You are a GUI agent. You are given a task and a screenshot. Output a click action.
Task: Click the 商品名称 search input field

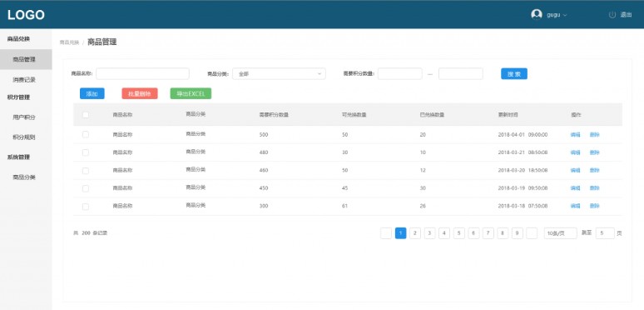coord(142,74)
